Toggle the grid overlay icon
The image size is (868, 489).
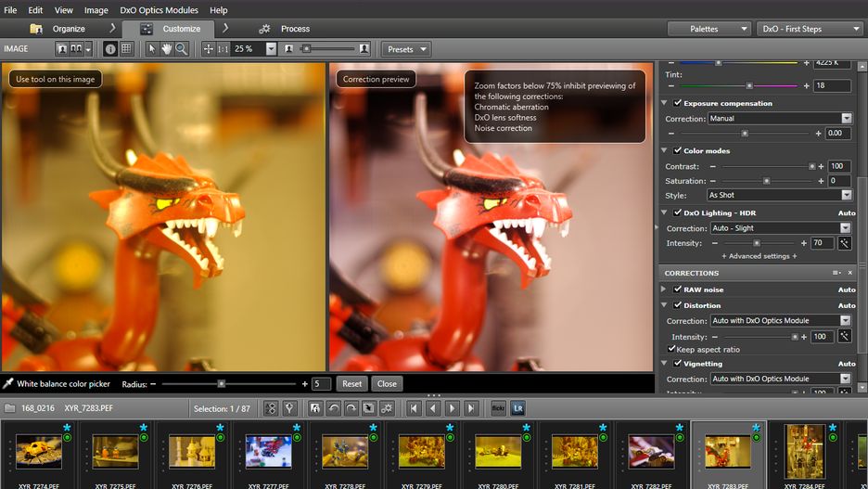click(x=126, y=49)
